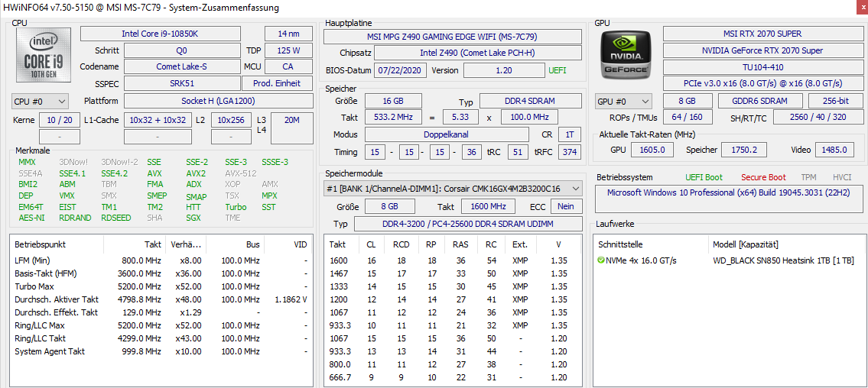The image size is (868, 388).
Task: Click the SGX feature label
Action: pyautogui.click(x=193, y=217)
